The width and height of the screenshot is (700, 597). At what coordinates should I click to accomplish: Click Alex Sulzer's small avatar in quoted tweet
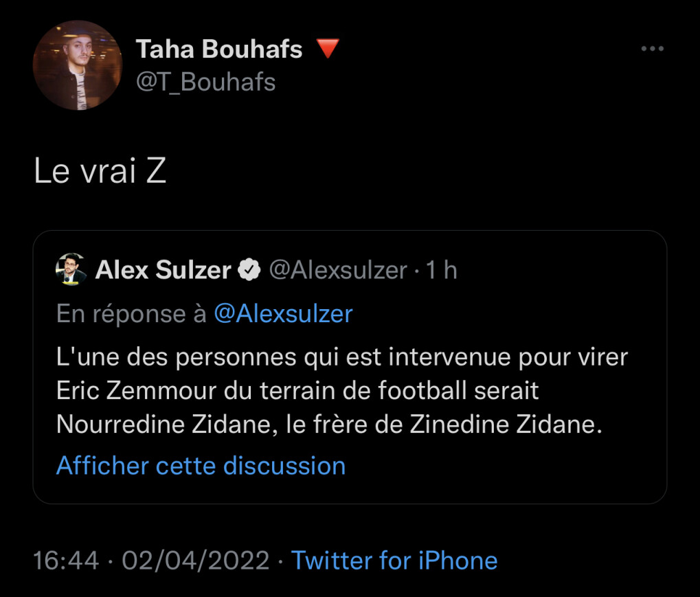pyautogui.click(x=71, y=270)
